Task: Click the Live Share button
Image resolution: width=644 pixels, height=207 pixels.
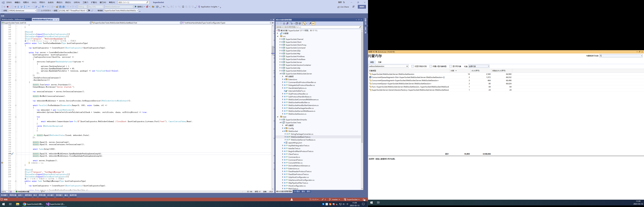Action: click(x=343, y=7)
